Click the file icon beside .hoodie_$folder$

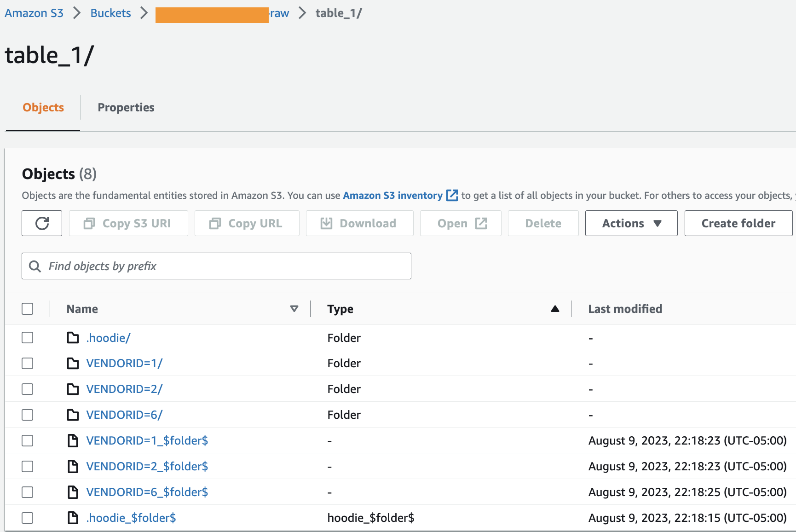pos(73,518)
